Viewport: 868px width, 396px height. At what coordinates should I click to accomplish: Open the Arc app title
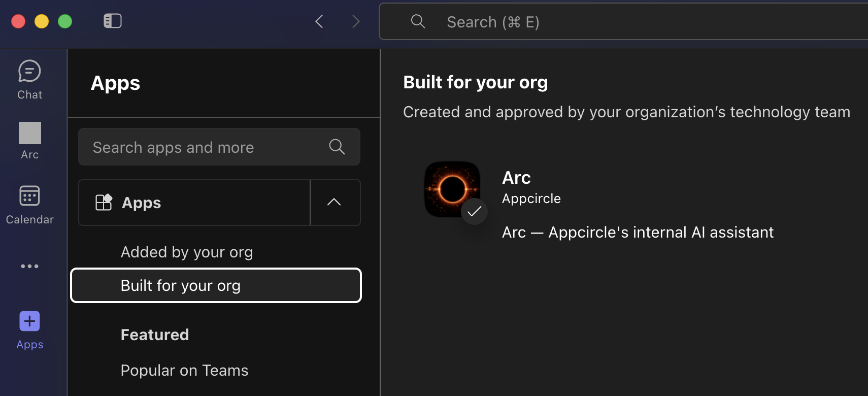pyautogui.click(x=516, y=178)
